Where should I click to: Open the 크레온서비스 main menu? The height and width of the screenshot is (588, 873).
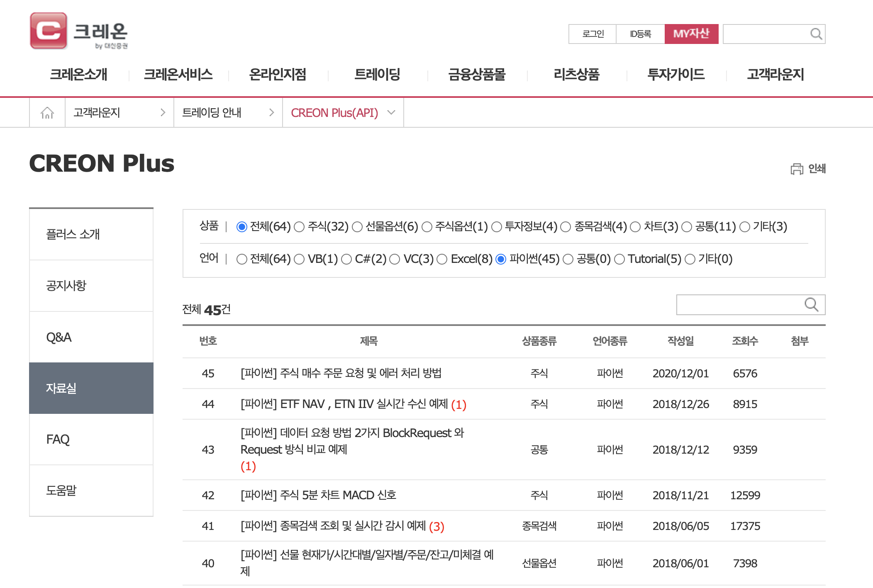coord(178,75)
